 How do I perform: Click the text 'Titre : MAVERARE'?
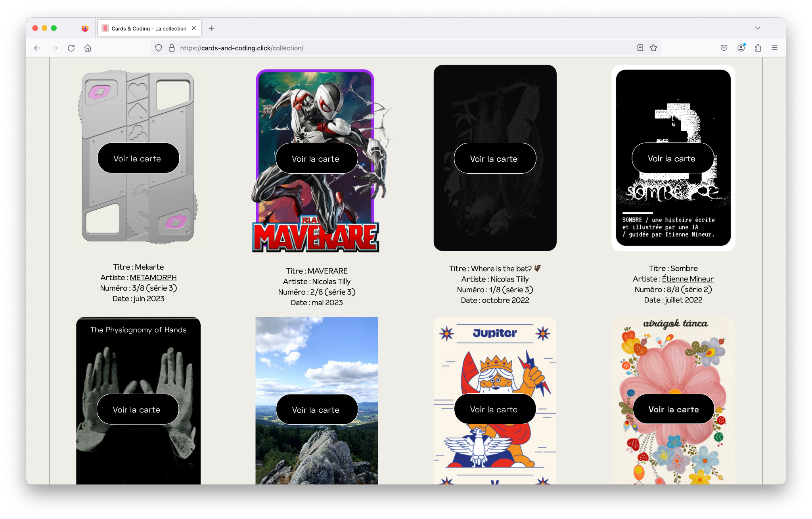pos(316,271)
